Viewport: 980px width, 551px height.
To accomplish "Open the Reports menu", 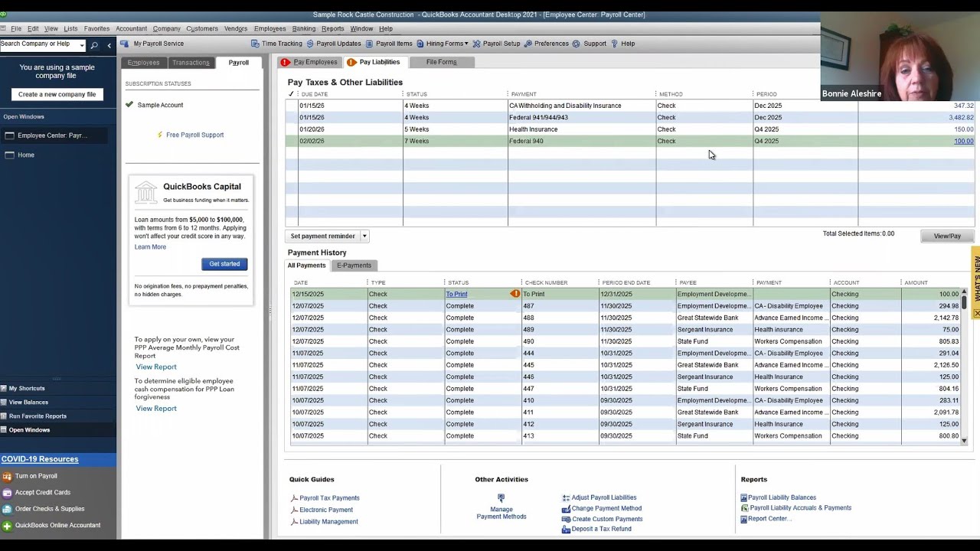I will pyautogui.click(x=332, y=28).
